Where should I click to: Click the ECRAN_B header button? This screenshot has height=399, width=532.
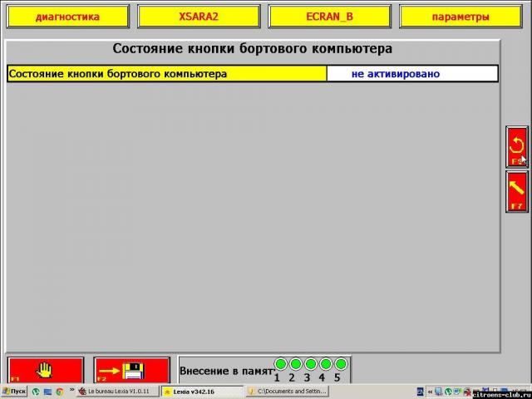329,17
